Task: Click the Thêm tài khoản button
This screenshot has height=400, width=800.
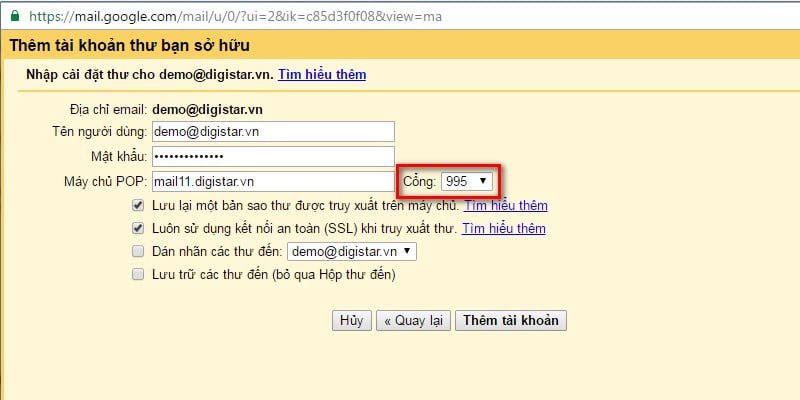Action: click(511, 321)
